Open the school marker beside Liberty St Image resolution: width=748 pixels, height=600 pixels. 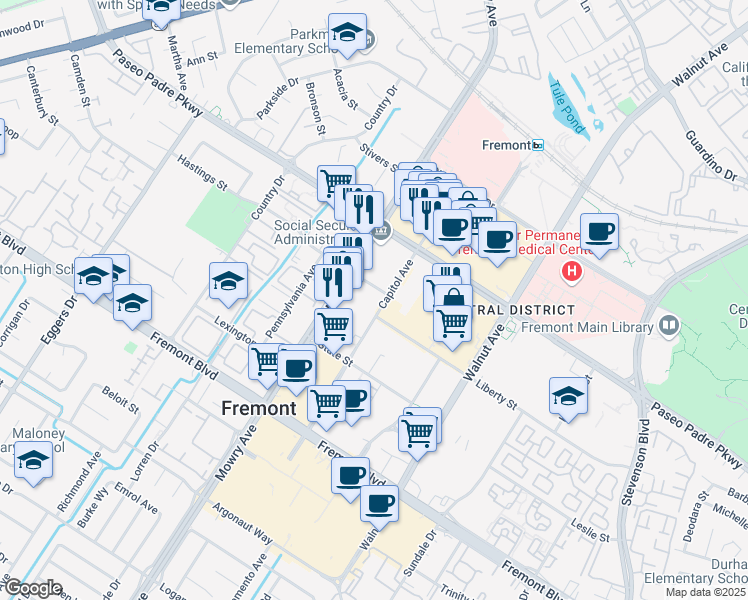pyautogui.click(x=568, y=398)
